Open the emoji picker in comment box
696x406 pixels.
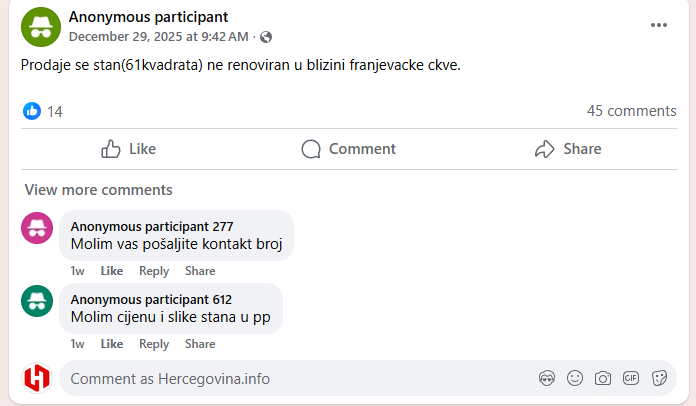pos(575,378)
